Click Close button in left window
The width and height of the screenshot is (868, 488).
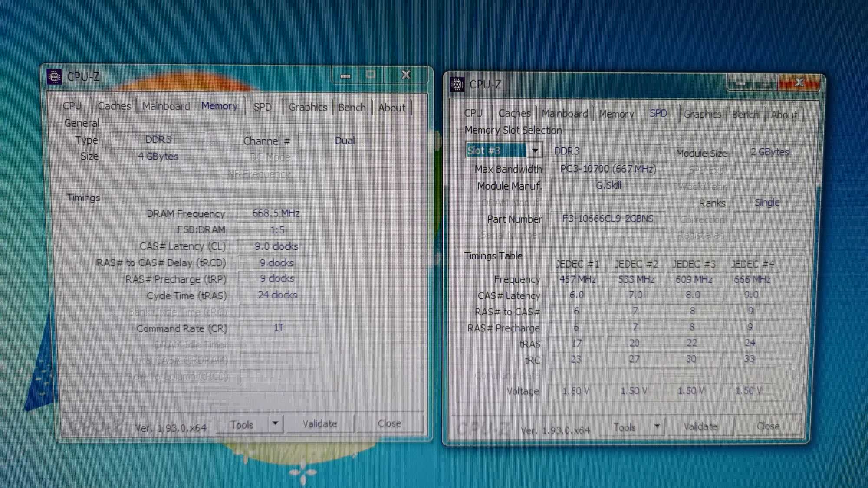point(389,423)
